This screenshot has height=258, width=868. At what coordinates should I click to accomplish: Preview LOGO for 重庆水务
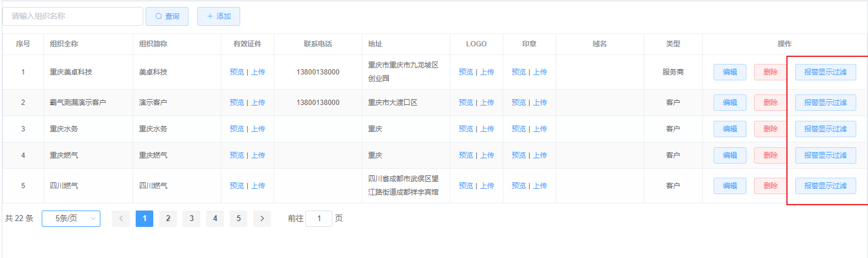(x=466, y=129)
